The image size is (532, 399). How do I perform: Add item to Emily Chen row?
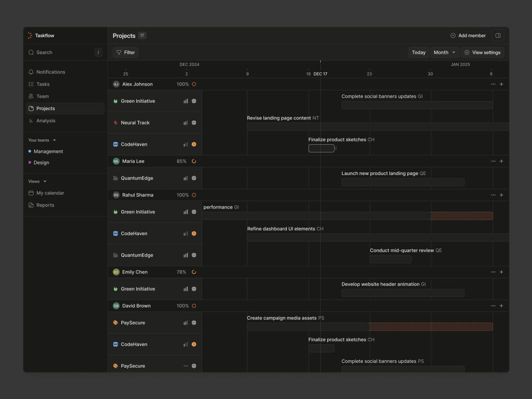502,272
